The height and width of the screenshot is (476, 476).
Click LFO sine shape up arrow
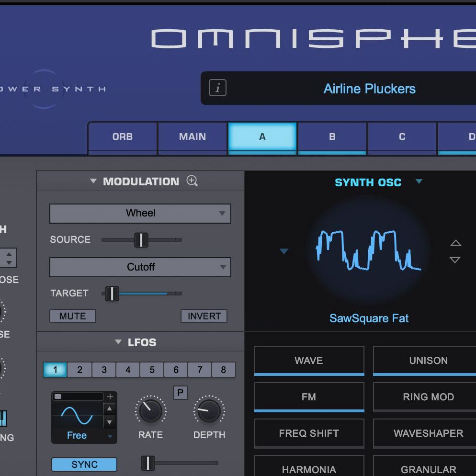click(109, 408)
